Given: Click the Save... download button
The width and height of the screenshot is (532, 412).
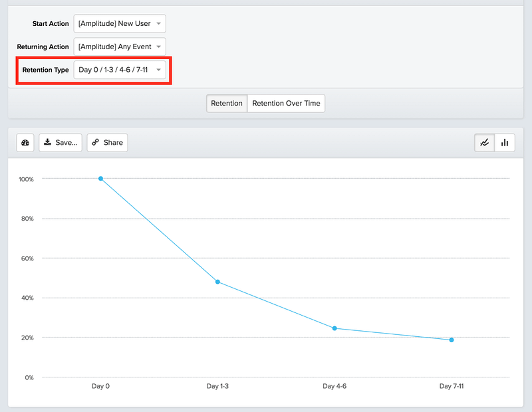Looking at the screenshot, I should click(x=61, y=142).
